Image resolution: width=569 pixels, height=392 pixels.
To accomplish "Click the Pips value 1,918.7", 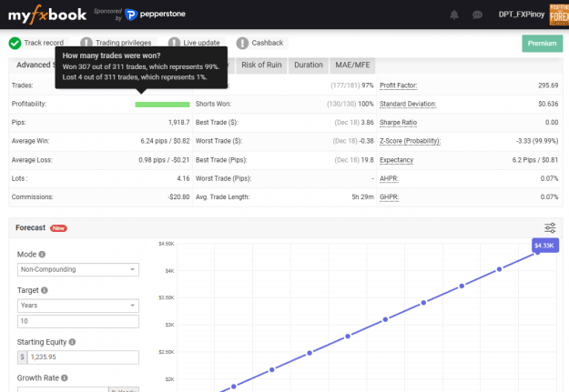I will pos(179,123).
